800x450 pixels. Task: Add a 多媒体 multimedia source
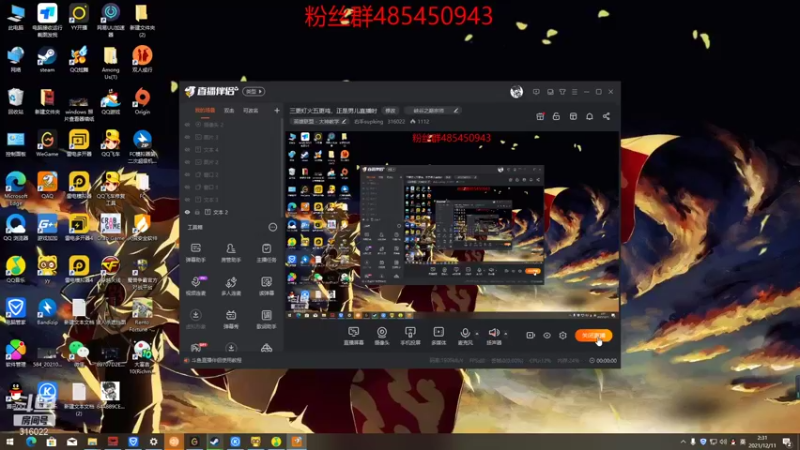438,336
